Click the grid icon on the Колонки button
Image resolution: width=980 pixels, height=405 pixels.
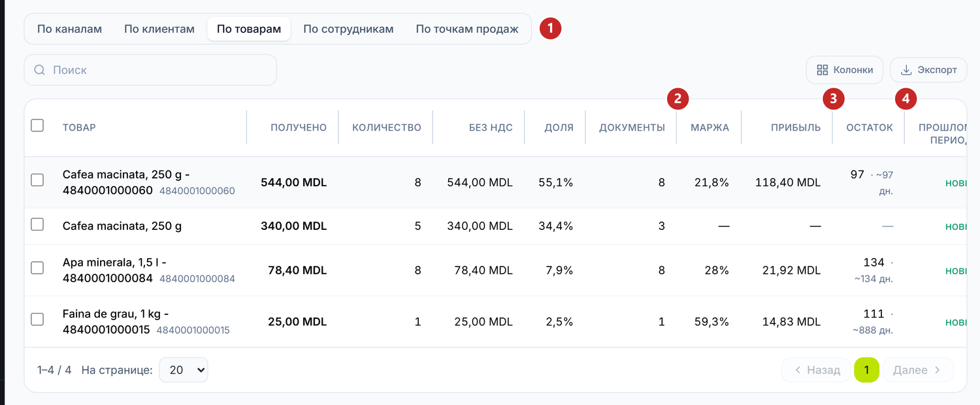tap(823, 70)
